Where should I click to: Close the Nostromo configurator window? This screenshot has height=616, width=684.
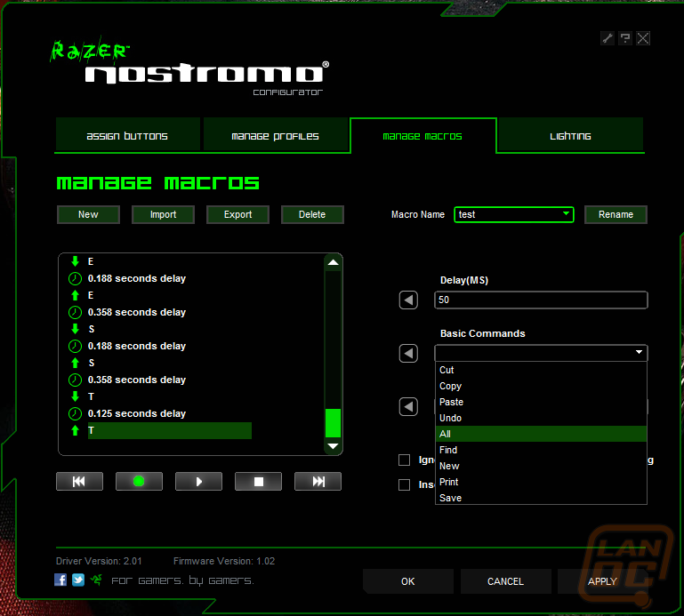(643, 38)
